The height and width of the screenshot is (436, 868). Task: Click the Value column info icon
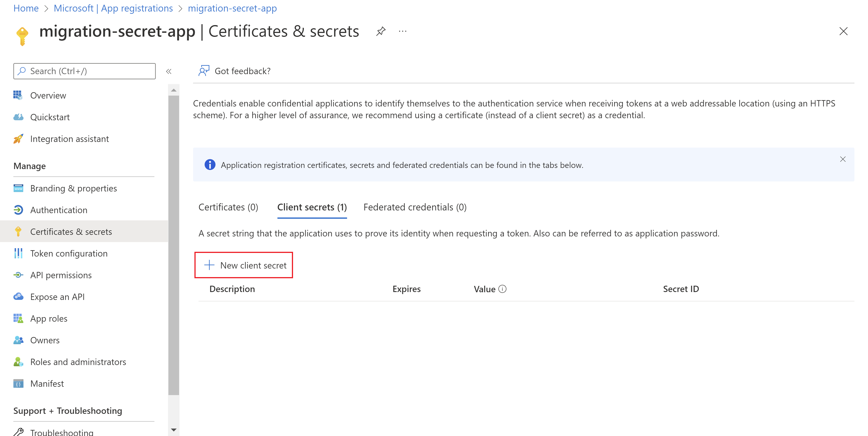click(x=502, y=289)
